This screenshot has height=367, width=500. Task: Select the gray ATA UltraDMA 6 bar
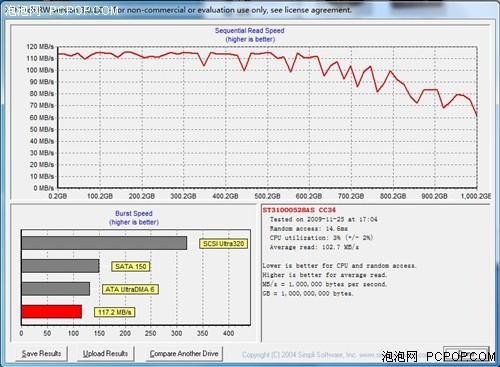pos(56,289)
